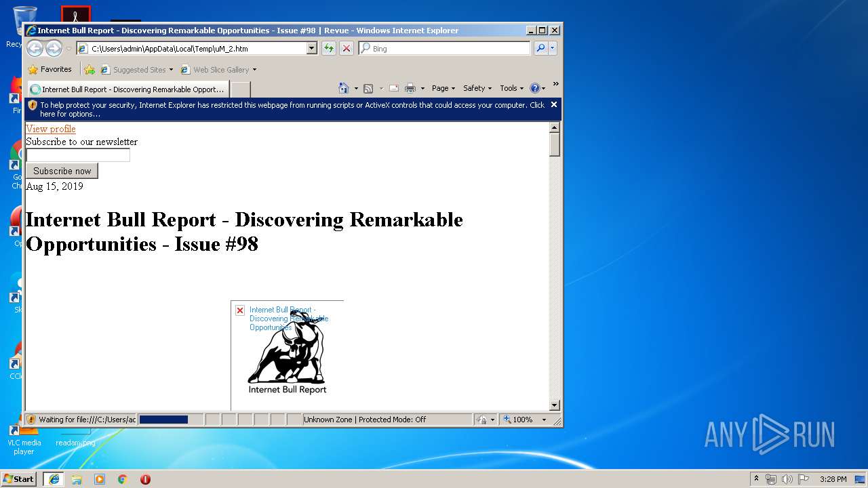Click the volume speaker tray icon
This screenshot has width=868, height=488.
pyautogui.click(x=787, y=479)
